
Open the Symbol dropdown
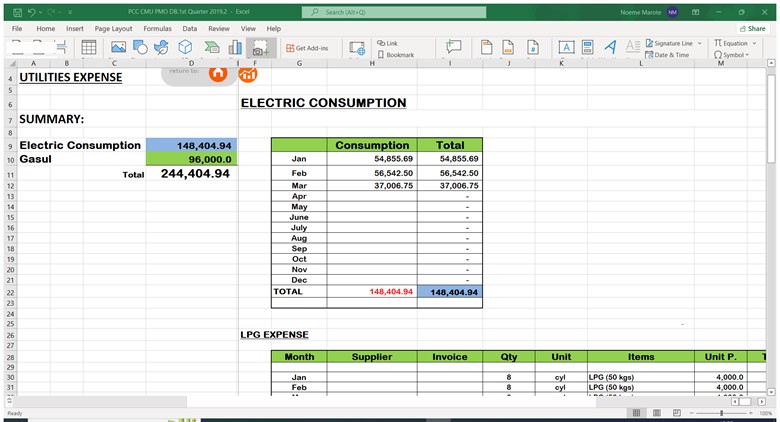[x=731, y=55]
